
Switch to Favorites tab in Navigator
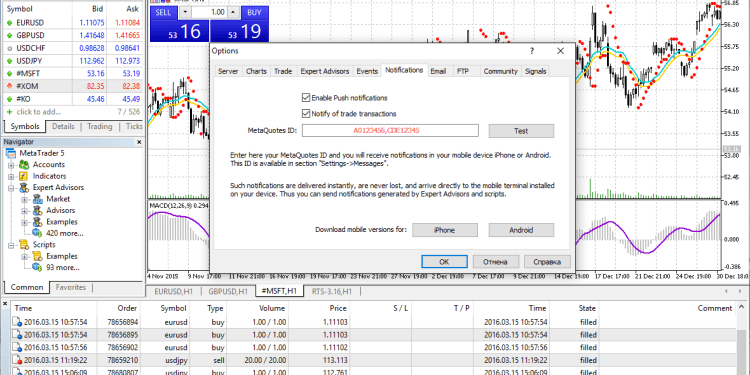71,287
